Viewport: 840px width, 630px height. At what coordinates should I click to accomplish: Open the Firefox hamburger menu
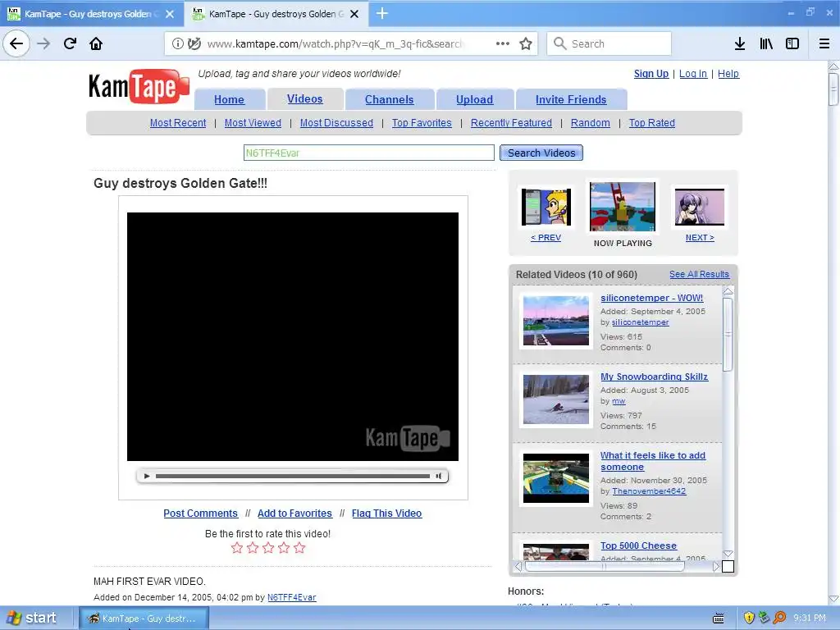824,43
